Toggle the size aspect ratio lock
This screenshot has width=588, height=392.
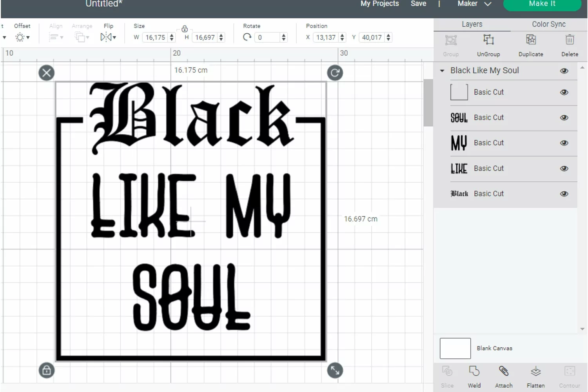tap(185, 29)
